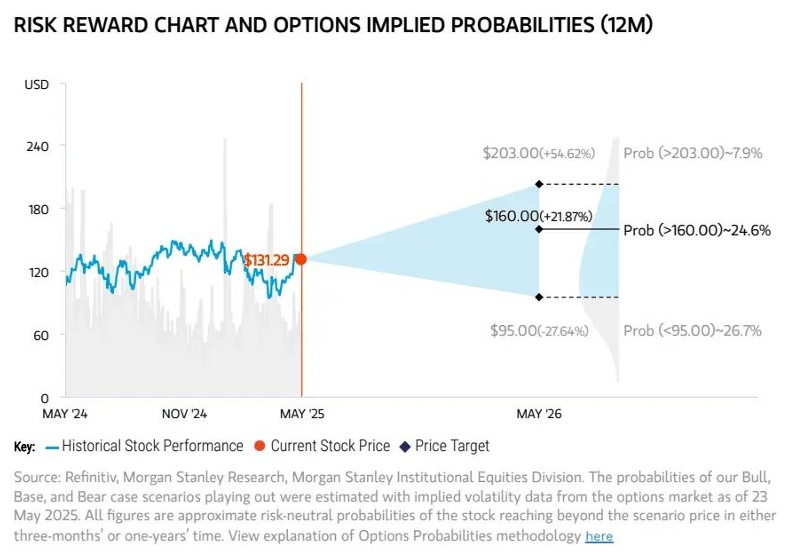
Task: Click the MAY '26 x-axis label
Action: (x=539, y=413)
